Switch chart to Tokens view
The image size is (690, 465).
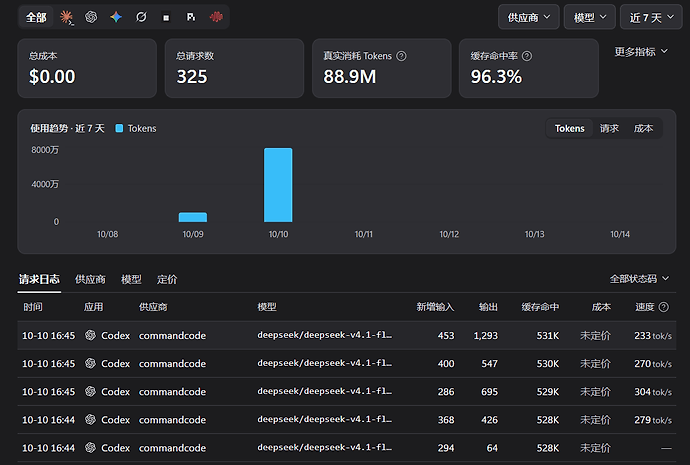[x=569, y=128]
